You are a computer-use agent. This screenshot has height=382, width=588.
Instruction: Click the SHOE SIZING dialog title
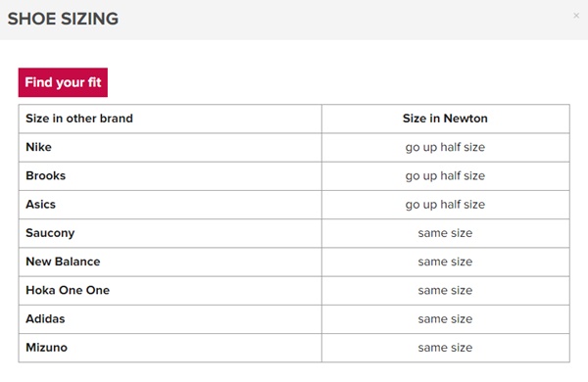click(x=63, y=19)
